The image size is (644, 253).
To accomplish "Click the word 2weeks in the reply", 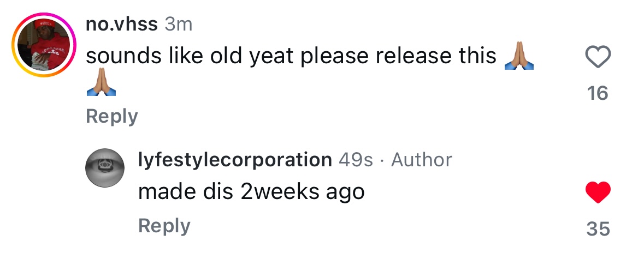I will pos(280,191).
